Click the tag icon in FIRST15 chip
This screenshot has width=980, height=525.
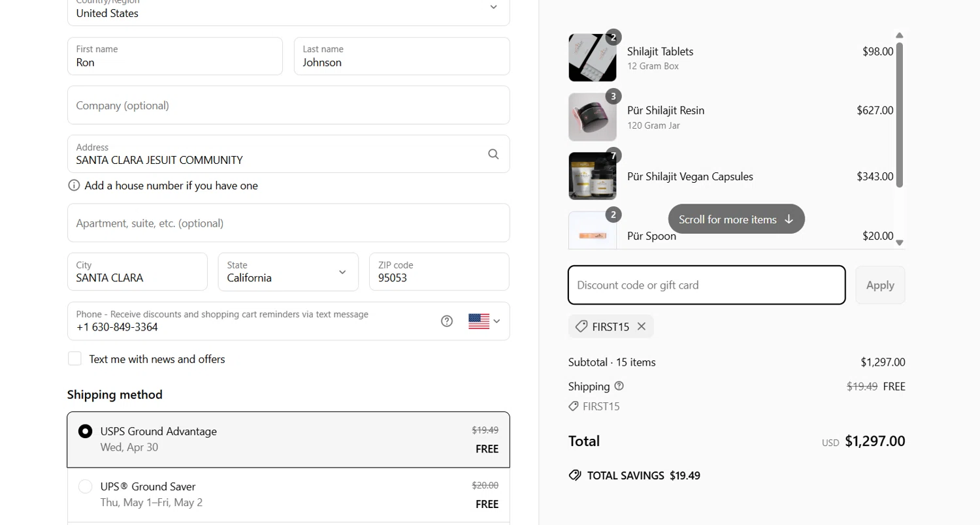point(581,326)
